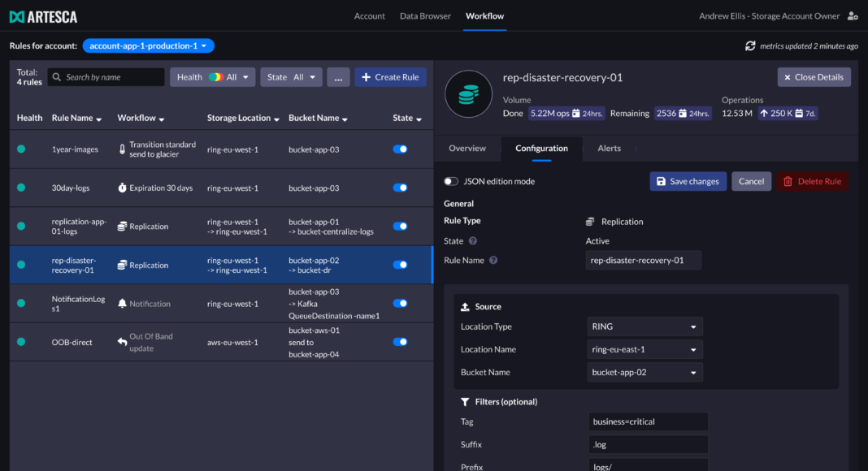Click the Health column header
Viewport: 868px width, 471px height.
tap(29, 119)
